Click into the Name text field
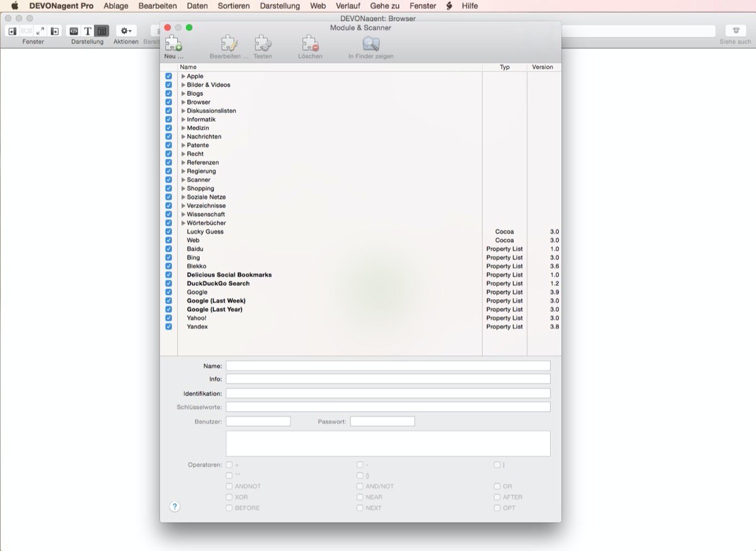The image size is (756, 551). pos(388,366)
